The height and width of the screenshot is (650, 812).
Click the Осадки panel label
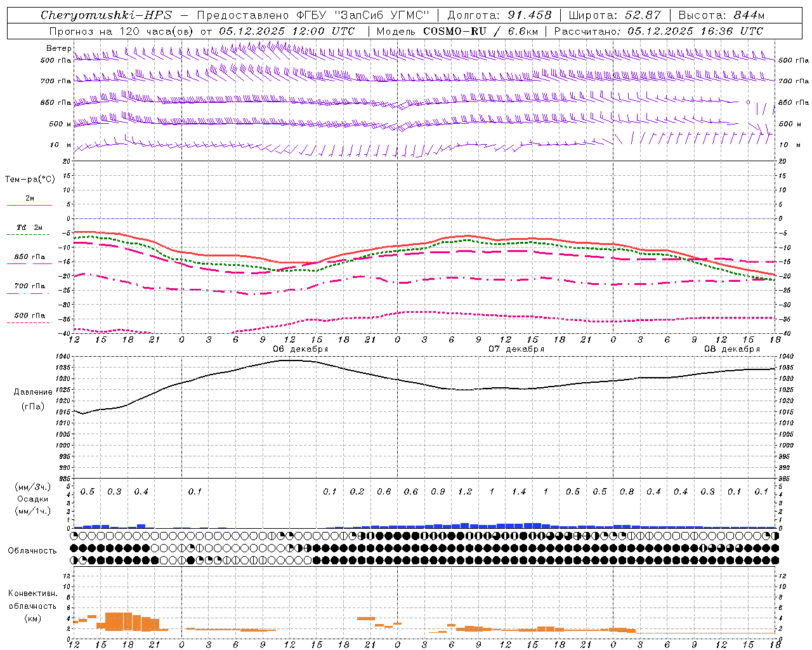point(32,499)
